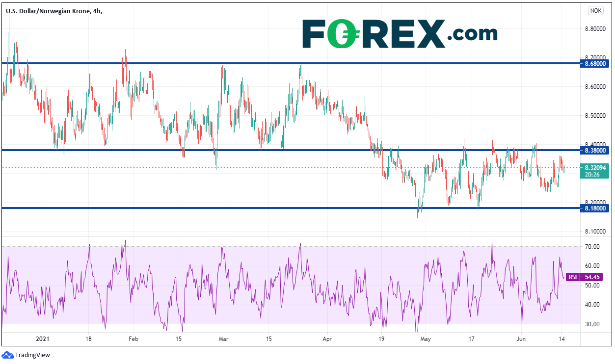
Task: Click the 8.80000 price axis label
Action: coord(594,29)
